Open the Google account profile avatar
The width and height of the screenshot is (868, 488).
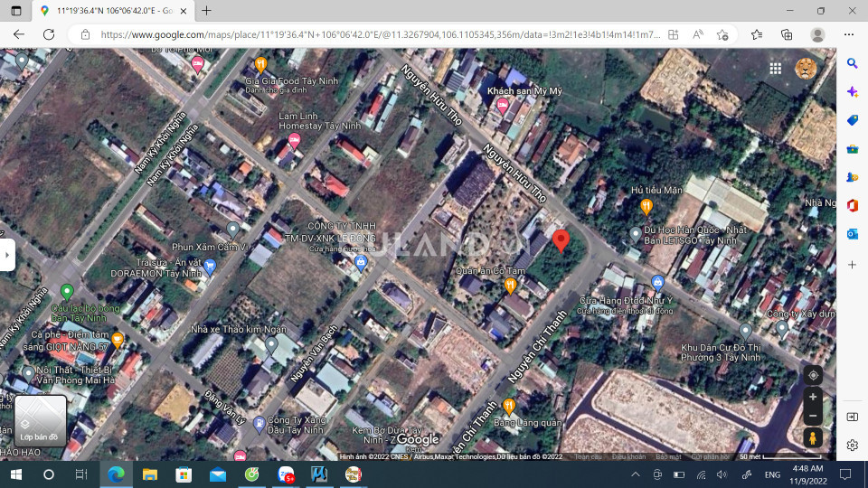[x=806, y=69]
